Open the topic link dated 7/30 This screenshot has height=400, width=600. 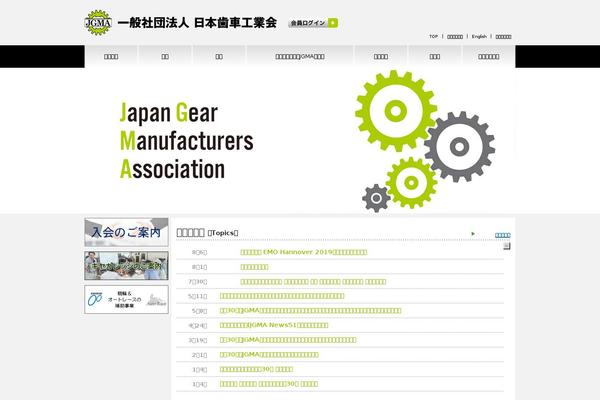click(313, 281)
